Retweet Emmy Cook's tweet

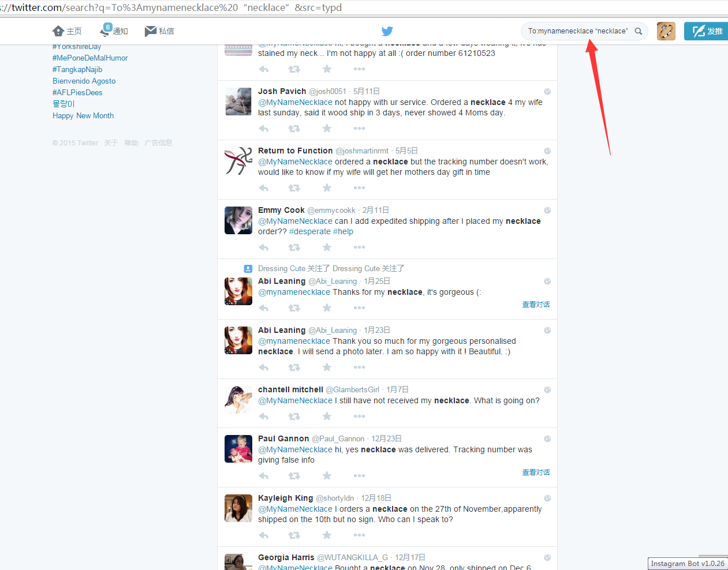tap(294, 247)
